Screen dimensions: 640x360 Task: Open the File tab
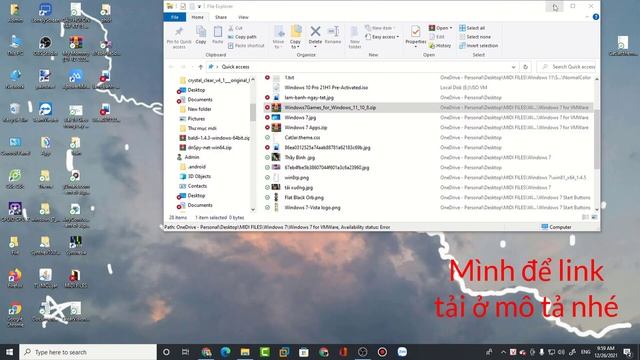click(175, 17)
